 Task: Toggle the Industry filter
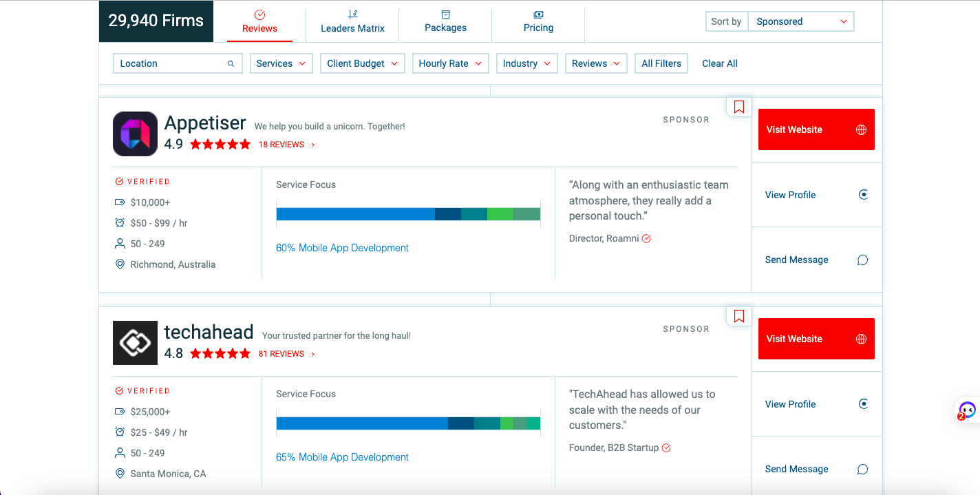tap(526, 63)
